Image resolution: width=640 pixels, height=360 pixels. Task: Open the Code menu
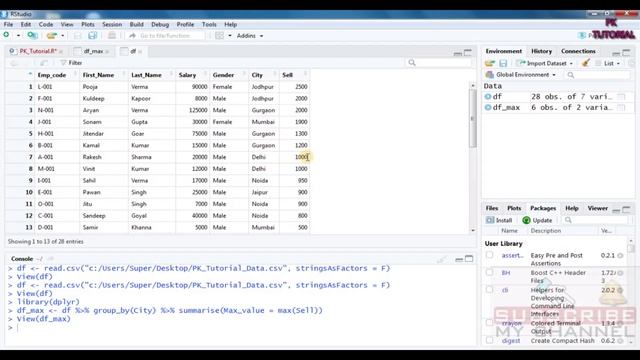click(46, 24)
